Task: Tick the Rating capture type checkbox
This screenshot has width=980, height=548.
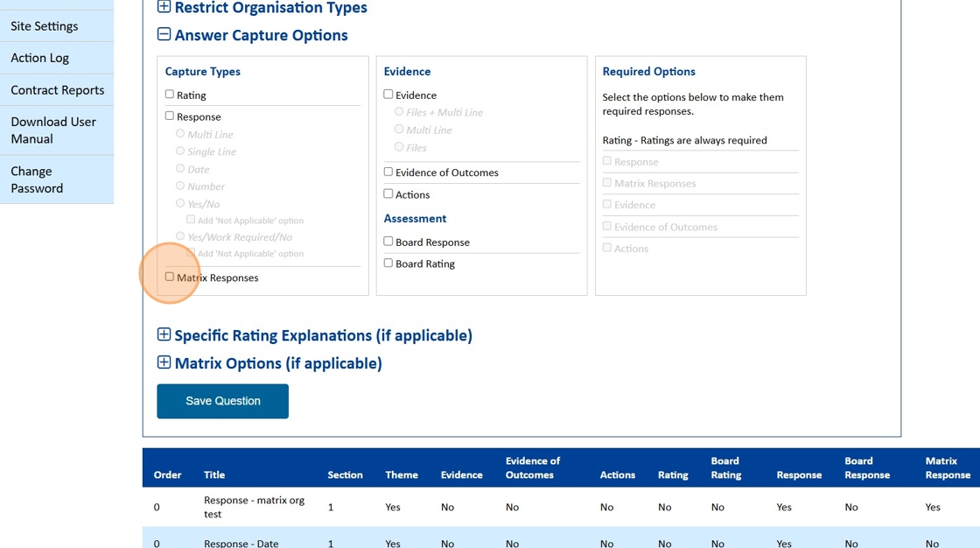Action: [170, 95]
